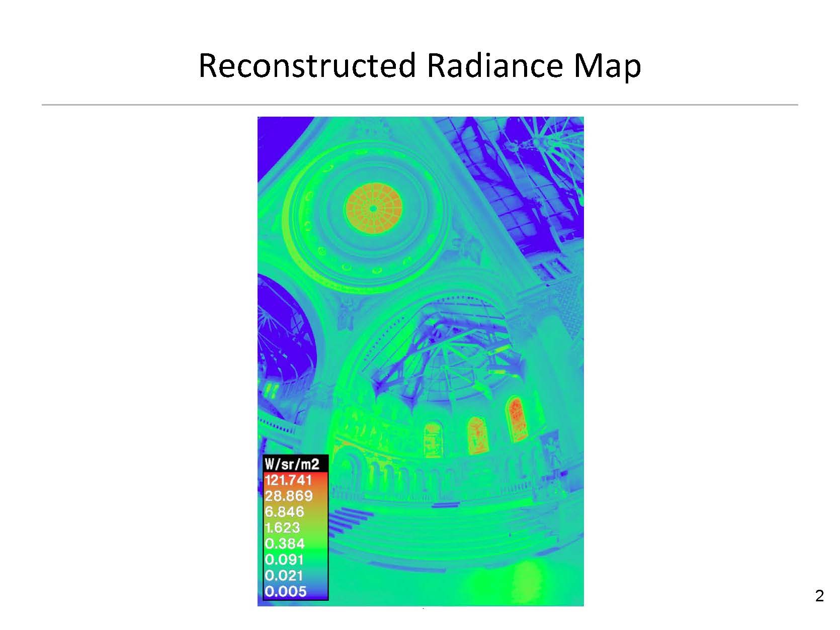Click the middle orange stained glass window

[x=477, y=435]
